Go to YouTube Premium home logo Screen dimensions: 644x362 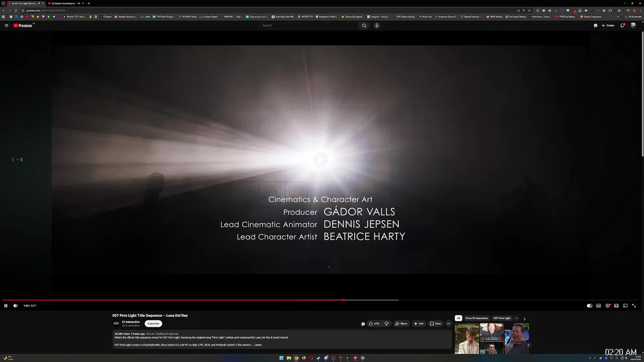23,25
